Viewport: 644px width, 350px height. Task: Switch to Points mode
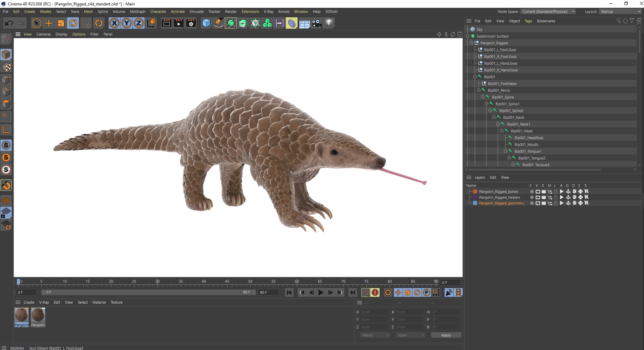pos(6,80)
